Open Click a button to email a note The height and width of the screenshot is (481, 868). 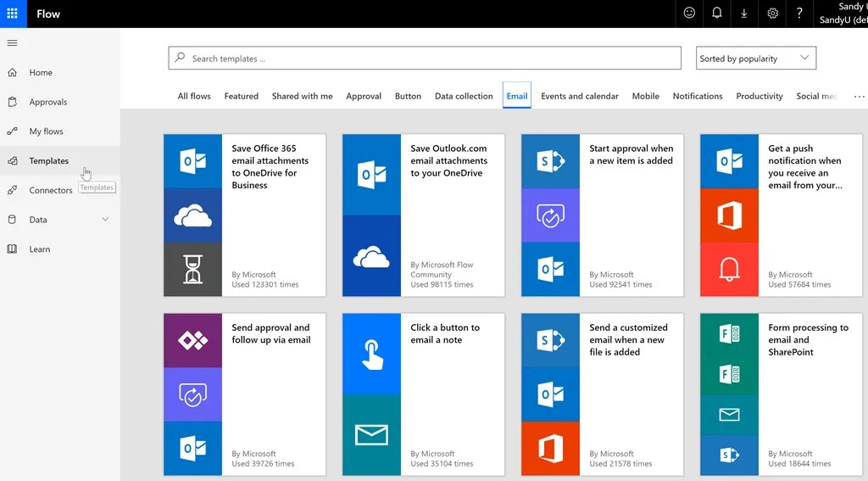(x=424, y=394)
